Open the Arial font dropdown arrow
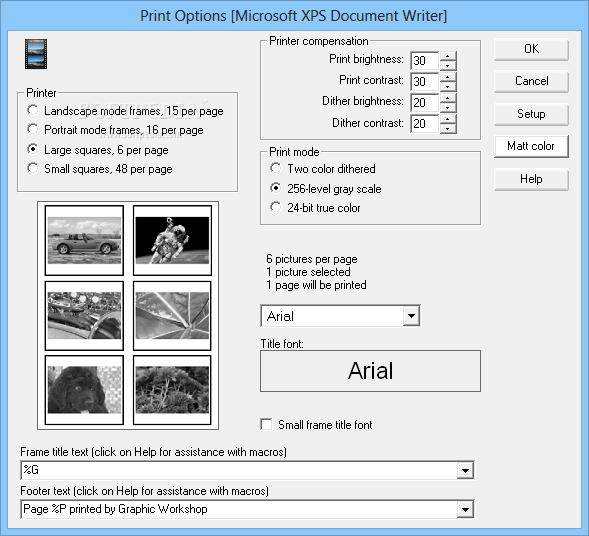This screenshot has width=589, height=536. [x=411, y=316]
